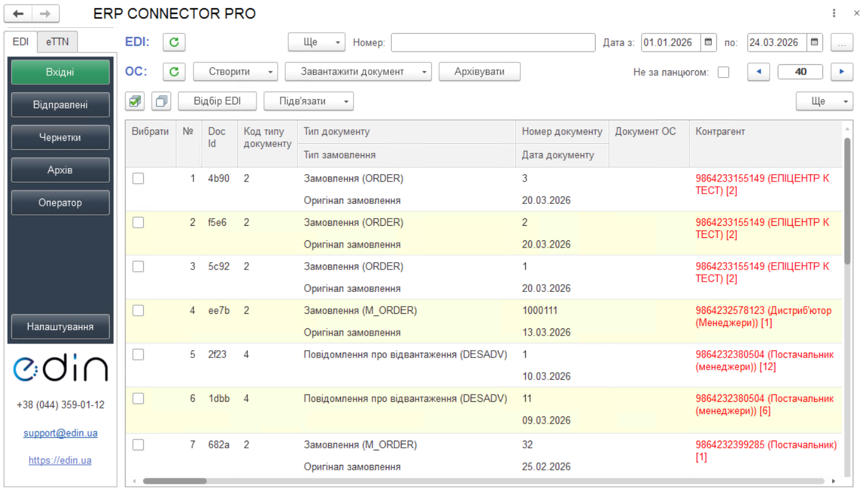Open the 'Відправлені' sidebar section

tap(60, 105)
